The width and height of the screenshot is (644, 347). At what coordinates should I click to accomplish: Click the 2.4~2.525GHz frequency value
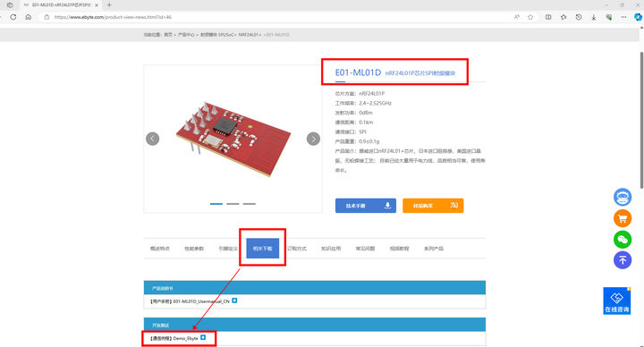(x=375, y=103)
